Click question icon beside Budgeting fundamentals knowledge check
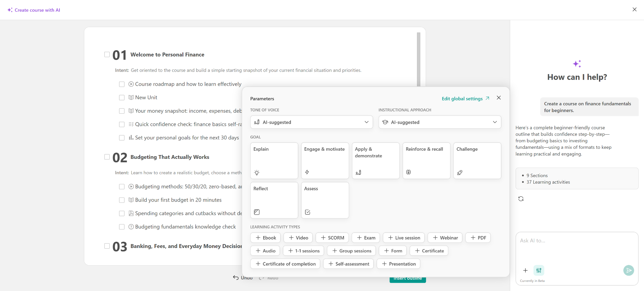Viewport: 644px width, 291px height. (131, 227)
